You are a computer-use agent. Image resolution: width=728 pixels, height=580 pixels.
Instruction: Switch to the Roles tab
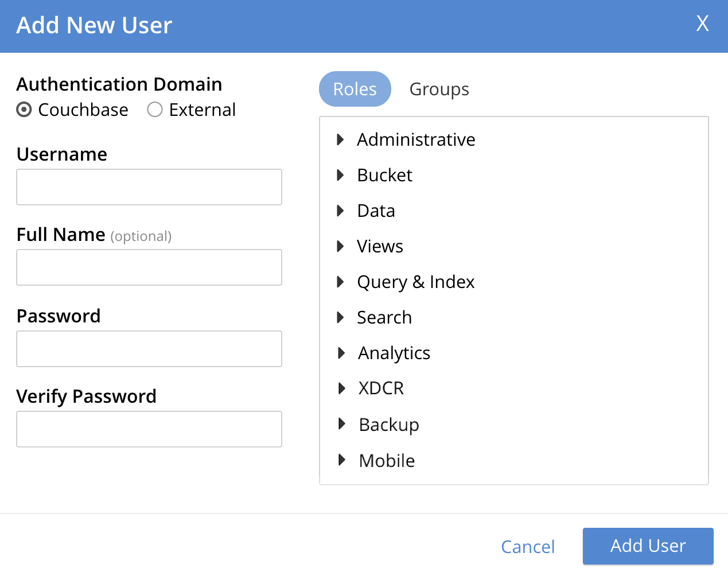pos(355,89)
